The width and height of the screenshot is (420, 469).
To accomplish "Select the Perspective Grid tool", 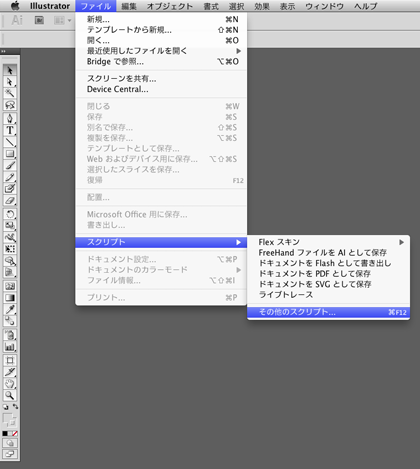I will [x=10, y=272].
